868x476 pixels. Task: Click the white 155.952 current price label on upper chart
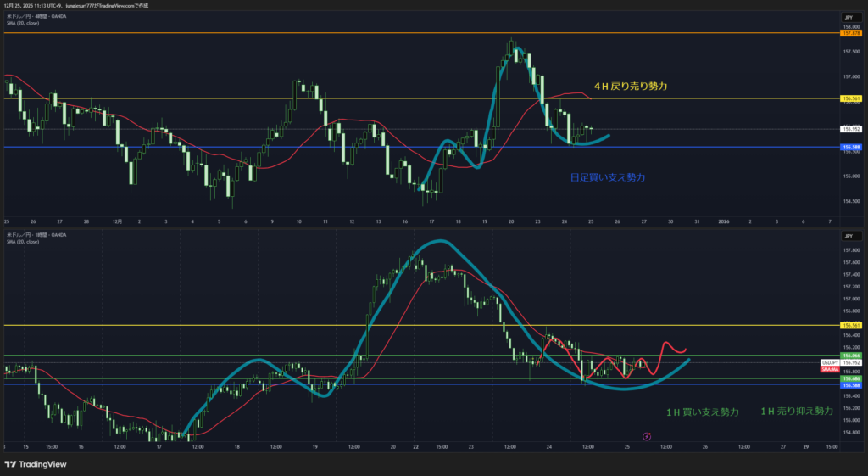(850, 129)
